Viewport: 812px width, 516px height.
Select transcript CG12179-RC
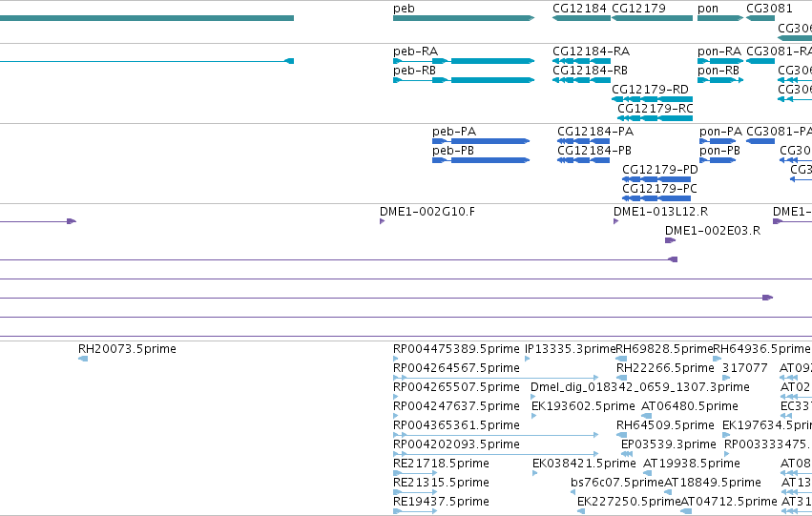[x=656, y=118]
